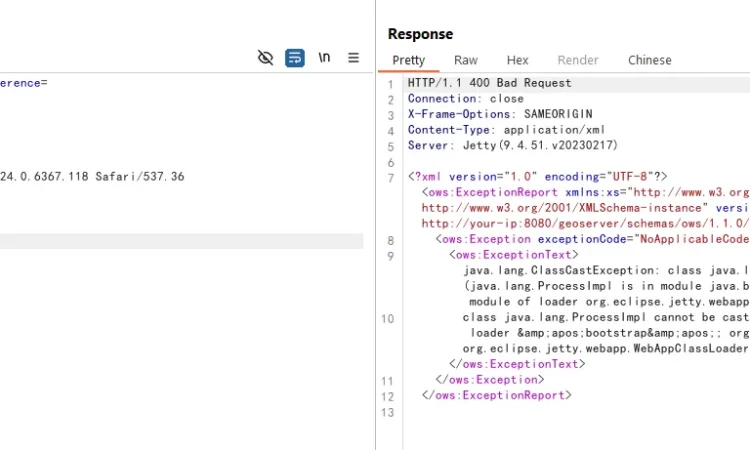Click the 'erence=' text in request pane
Screen dimensions: 750x450
pyautogui.click(x=24, y=83)
